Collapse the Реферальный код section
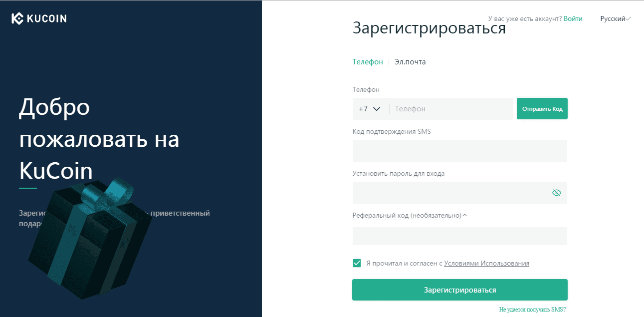This screenshot has width=644, height=317. pyautogui.click(x=410, y=215)
